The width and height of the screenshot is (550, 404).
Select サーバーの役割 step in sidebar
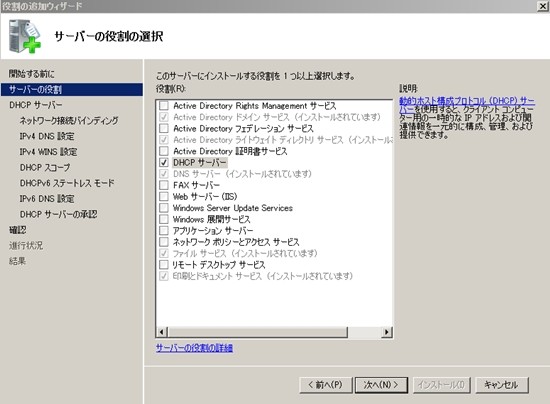(x=72, y=89)
